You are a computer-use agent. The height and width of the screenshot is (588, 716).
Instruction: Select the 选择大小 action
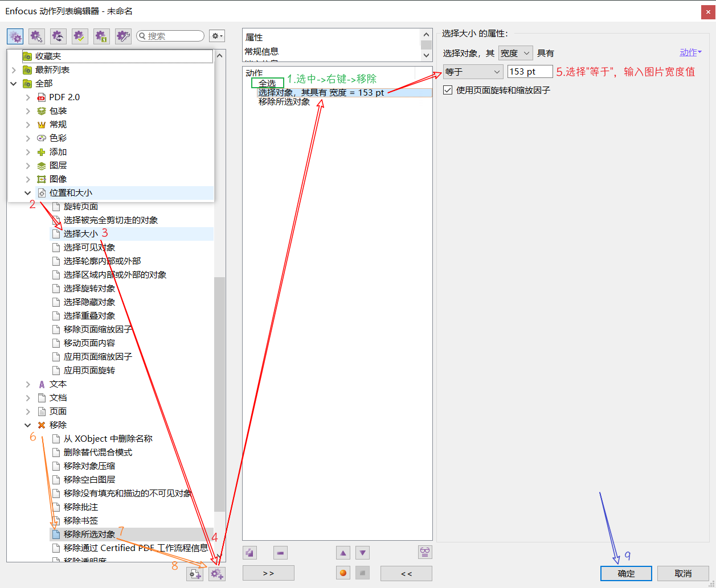[x=81, y=233]
